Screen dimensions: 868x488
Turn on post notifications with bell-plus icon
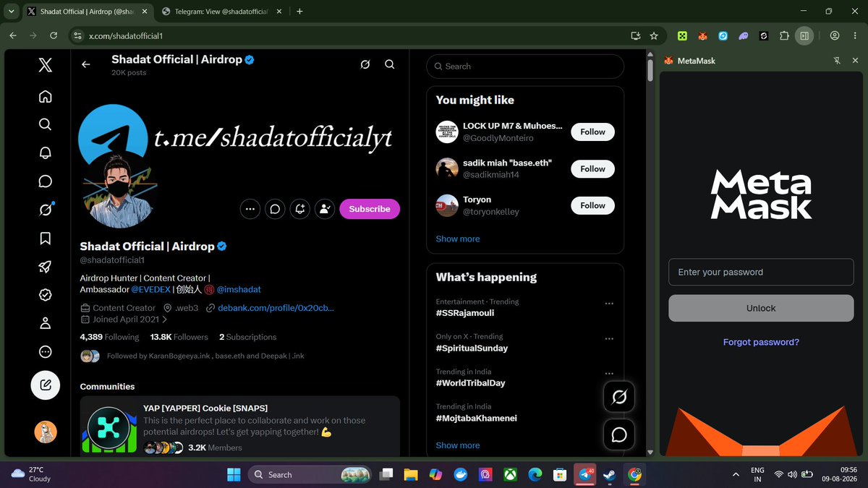299,209
